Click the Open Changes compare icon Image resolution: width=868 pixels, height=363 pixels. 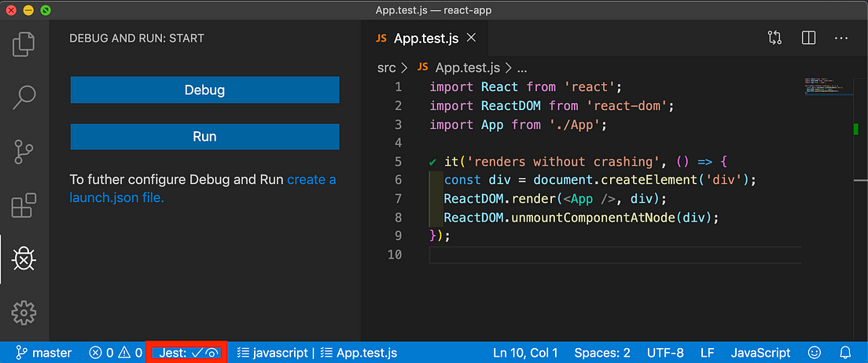[774, 38]
